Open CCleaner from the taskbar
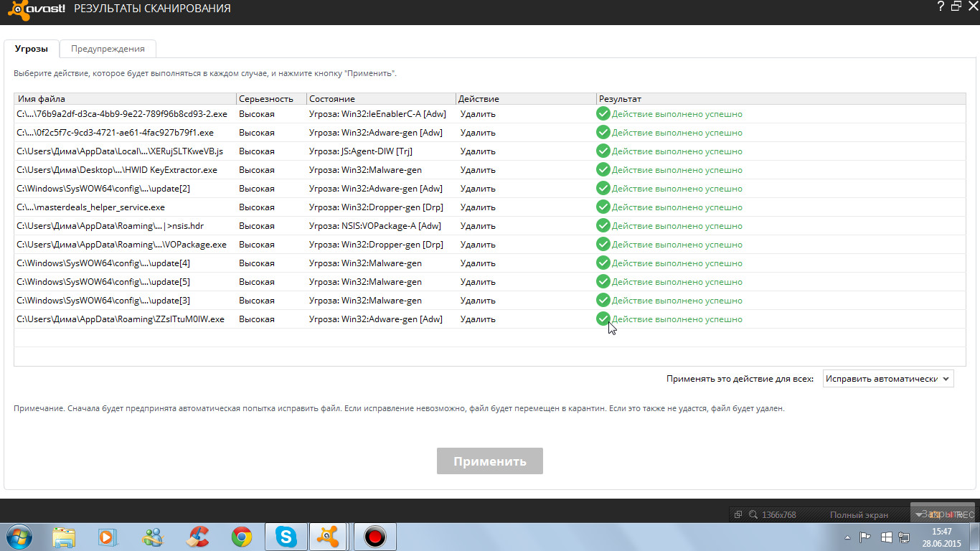 coord(197,537)
